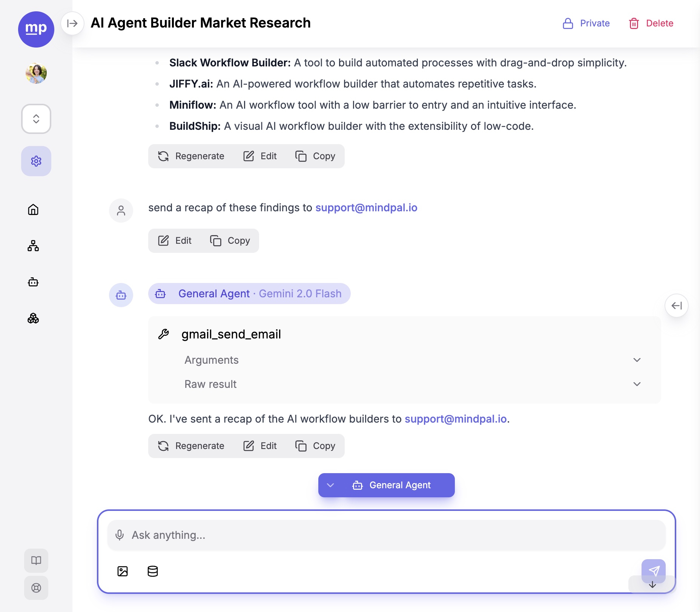Edit the workflow builders list response

(260, 156)
